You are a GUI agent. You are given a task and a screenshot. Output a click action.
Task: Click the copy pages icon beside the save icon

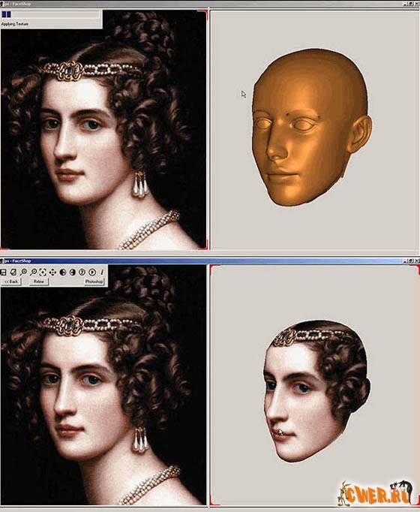tap(13, 272)
